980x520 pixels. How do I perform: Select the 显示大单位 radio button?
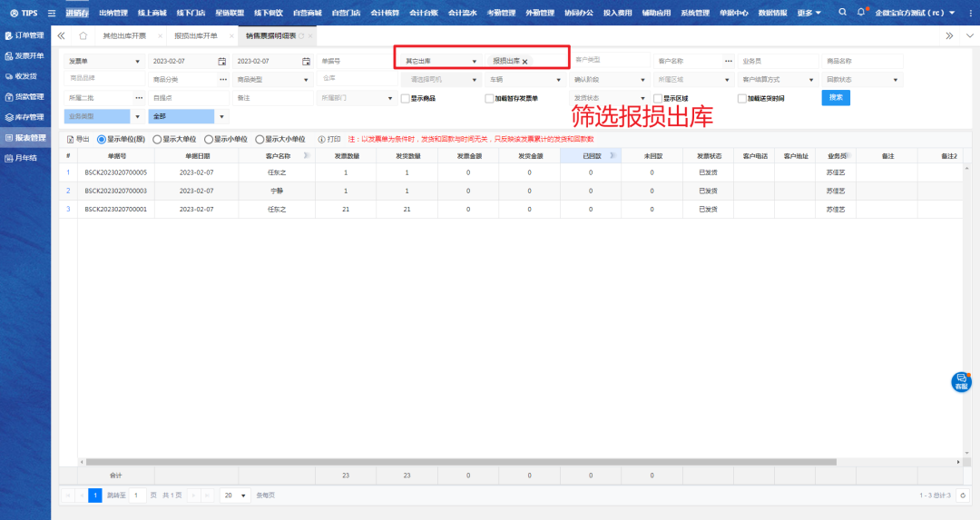pos(157,140)
